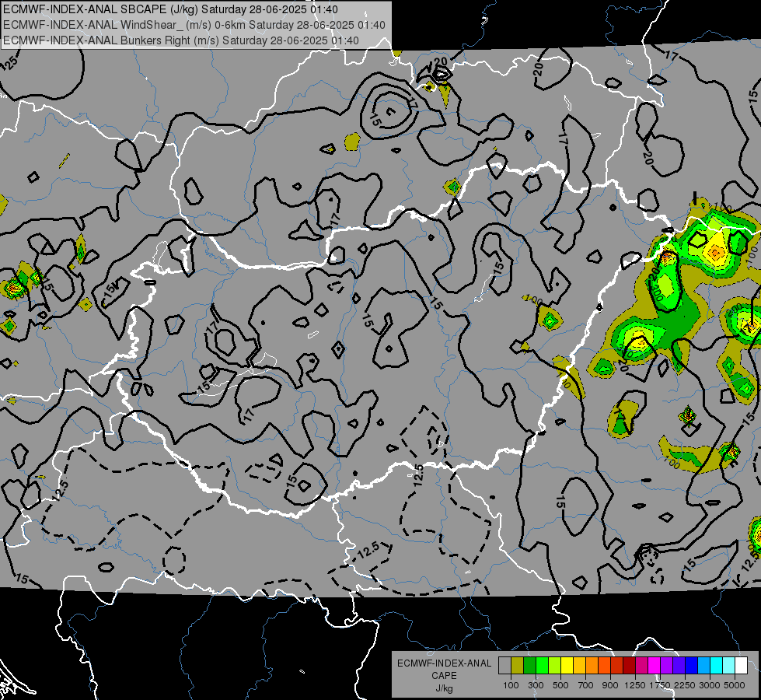The height and width of the screenshot is (700, 761).
Task: Click the legend value 1750
Action: point(660,685)
